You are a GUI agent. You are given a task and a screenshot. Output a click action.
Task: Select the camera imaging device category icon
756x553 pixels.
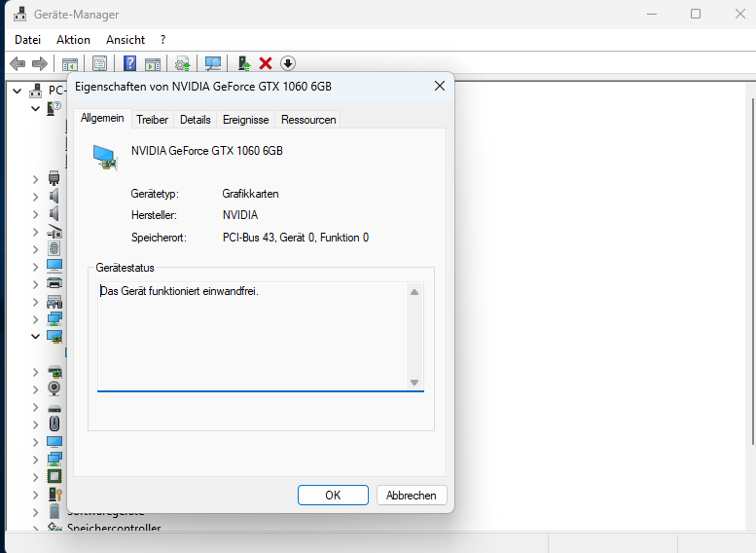(54, 232)
